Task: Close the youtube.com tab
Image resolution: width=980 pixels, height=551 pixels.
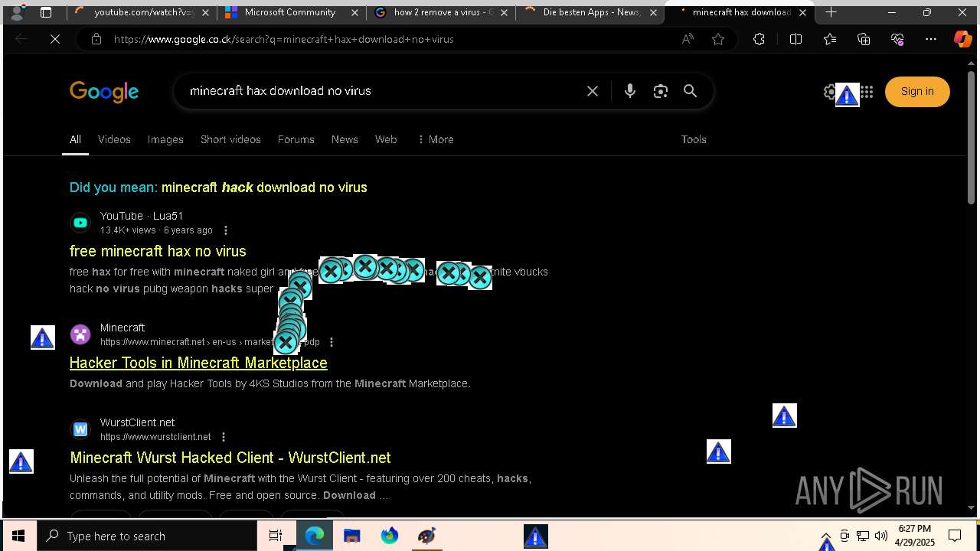Action: (205, 12)
